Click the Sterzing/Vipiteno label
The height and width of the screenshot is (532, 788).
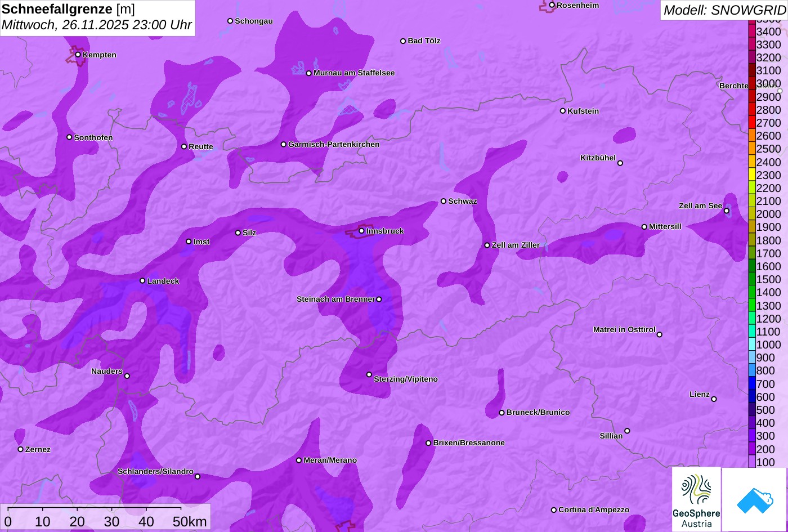[x=406, y=379]
